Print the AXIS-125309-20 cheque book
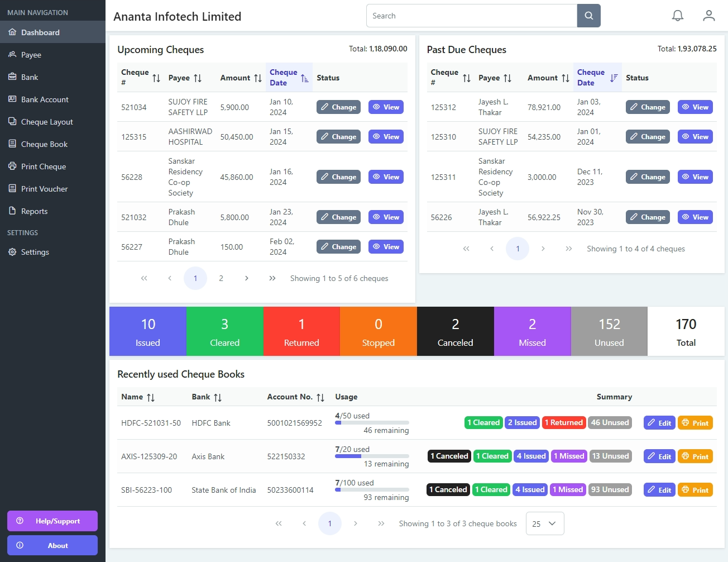The image size is (728, 562). (695, 456)
